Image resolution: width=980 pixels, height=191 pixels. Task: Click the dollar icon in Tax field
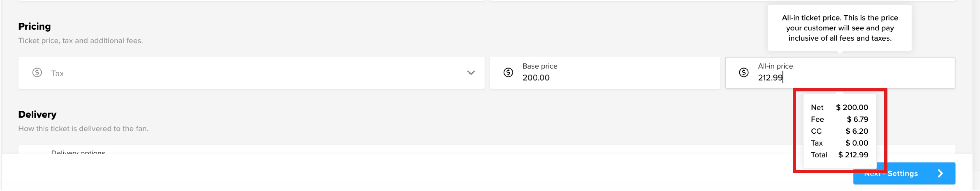pyautogui.click(x=37, y=72)
